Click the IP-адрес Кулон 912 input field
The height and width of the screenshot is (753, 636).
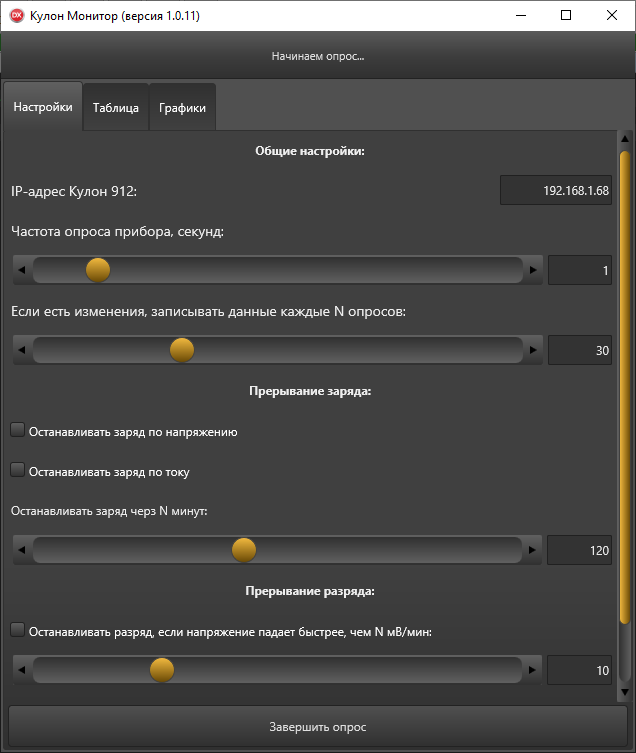[x=556, y=191]
